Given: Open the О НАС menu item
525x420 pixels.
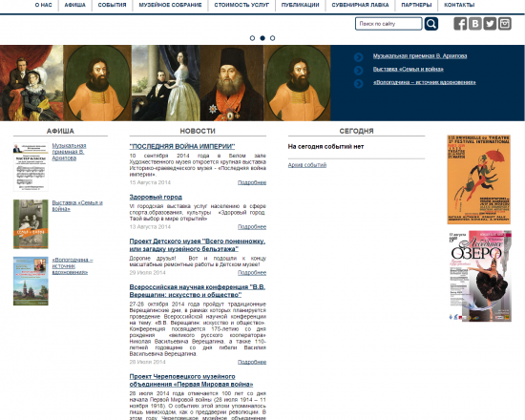Looking at the screenshot, I should click(x=44, y=5).
